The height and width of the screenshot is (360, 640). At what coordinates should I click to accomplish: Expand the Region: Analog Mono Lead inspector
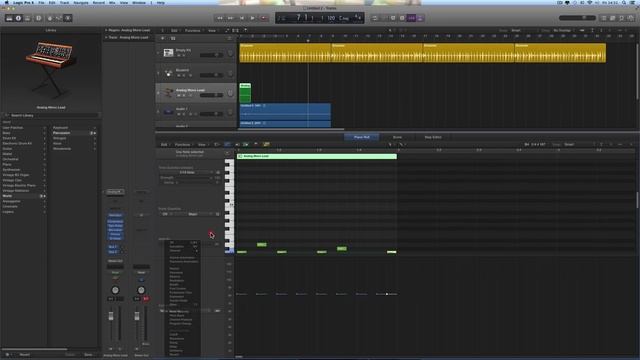pos(106,30)
